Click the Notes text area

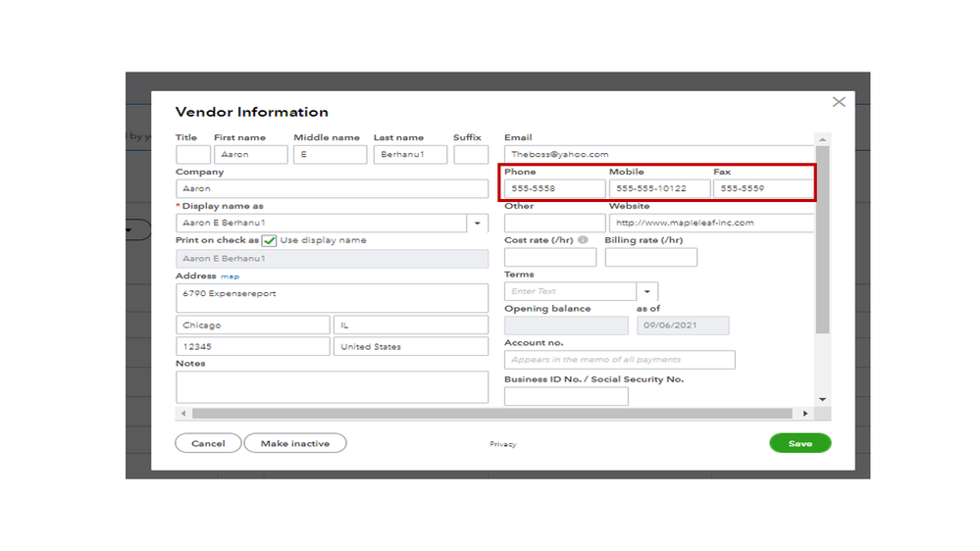pyautogui.click(x=332, y=387)
